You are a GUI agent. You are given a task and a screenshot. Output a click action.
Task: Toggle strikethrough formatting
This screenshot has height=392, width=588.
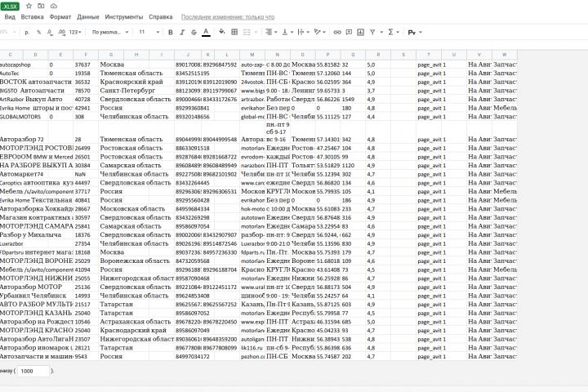point(194,33)
